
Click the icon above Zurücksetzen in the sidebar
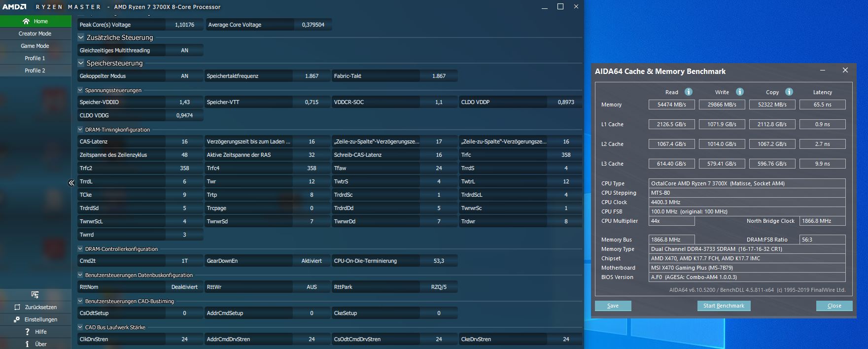pos(35,295)
